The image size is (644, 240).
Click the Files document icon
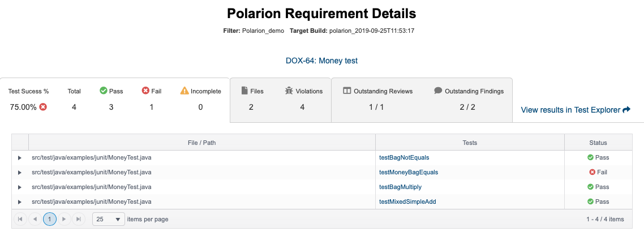point(244,91)
